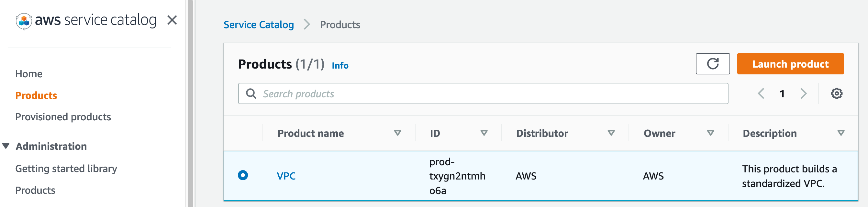This screenshot has width=868, height=207.
Task: Click the Owner column header text
Action: [x=659, y=133]
